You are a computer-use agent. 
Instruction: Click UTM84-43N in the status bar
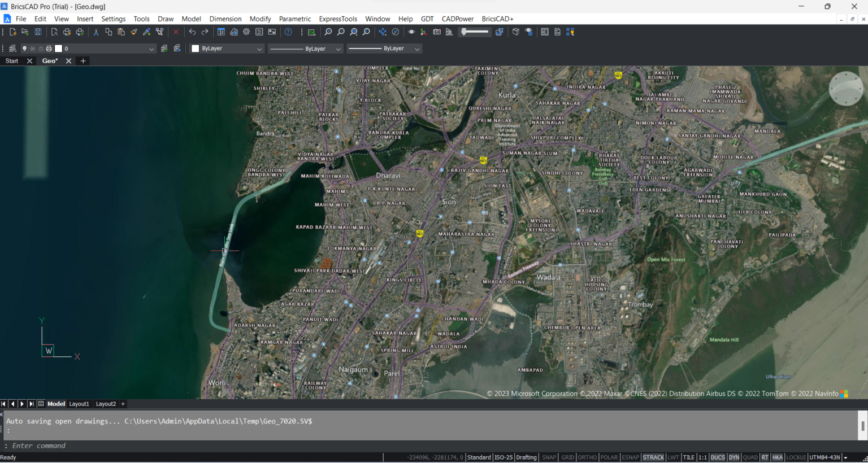(x=824, y=457)
